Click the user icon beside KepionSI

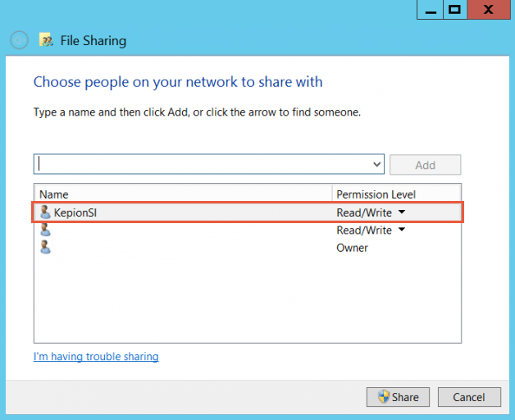coord(45,212)
